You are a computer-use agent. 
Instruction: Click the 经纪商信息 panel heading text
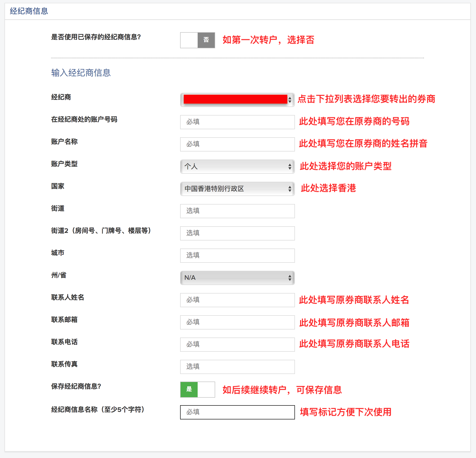pos(29,11)
